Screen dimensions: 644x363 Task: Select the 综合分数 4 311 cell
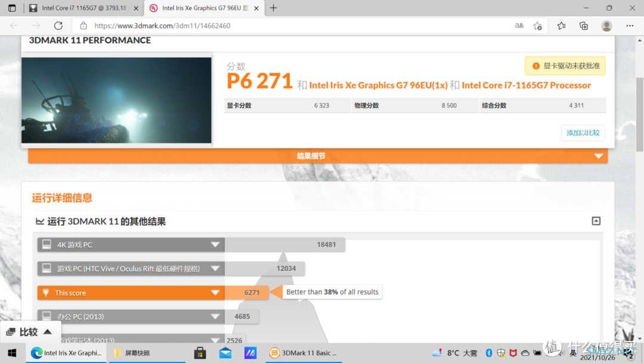(543, 105)
